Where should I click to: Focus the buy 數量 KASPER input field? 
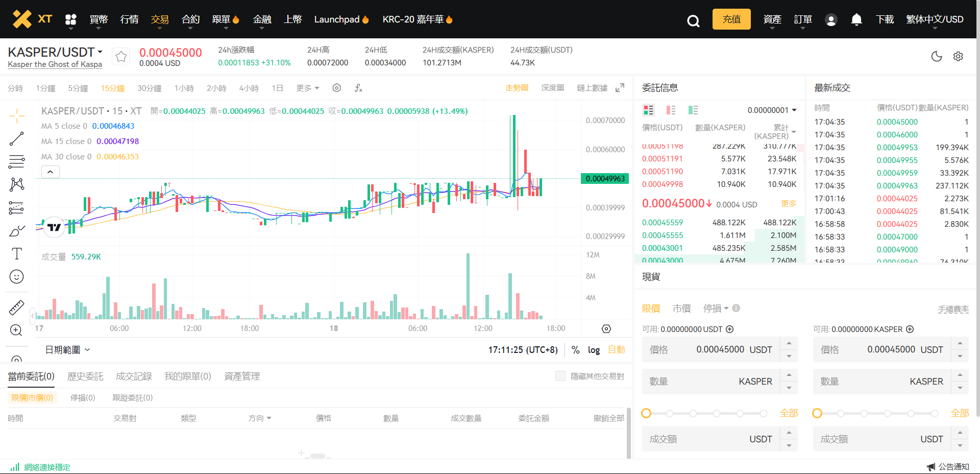(711, 382)
